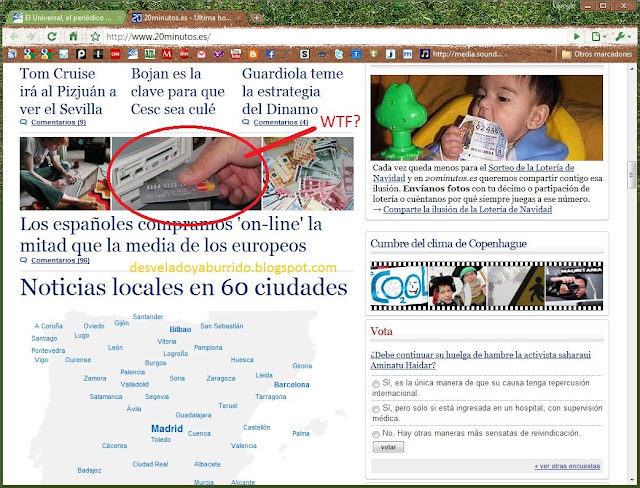640x488 pixels.
Task: Select Valencia on the cities map
Action: pos(244,446)
